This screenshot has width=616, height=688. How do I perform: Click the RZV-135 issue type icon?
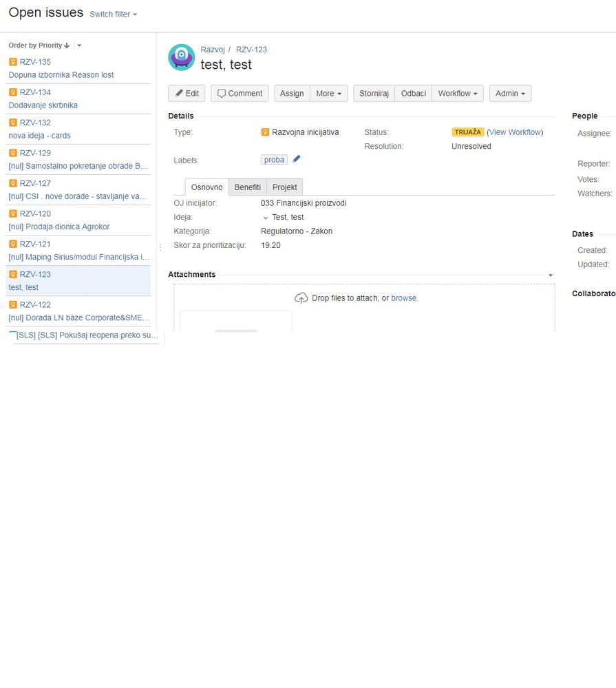[x=13, y=62]
